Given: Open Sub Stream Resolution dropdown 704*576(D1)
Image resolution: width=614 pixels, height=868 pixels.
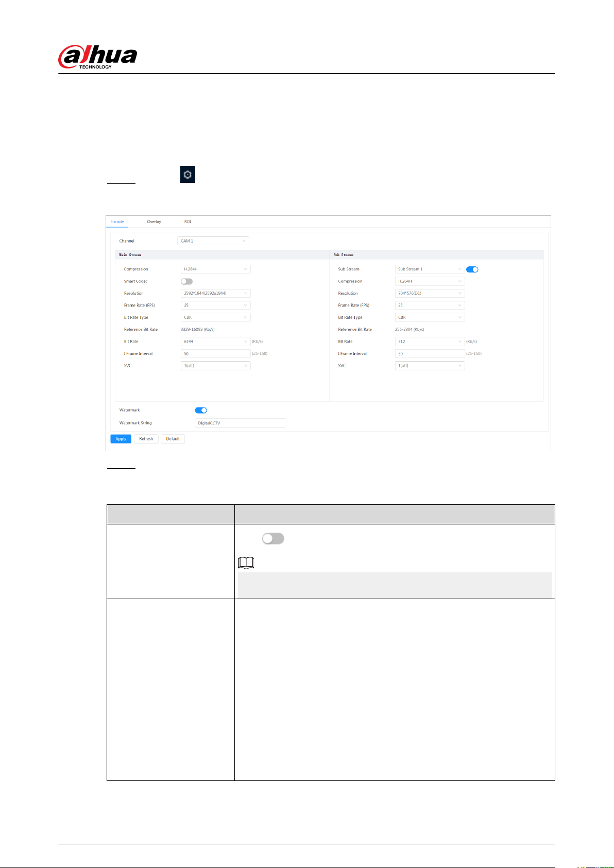Looking at the screenshot, I should click(x=430, y=293).
